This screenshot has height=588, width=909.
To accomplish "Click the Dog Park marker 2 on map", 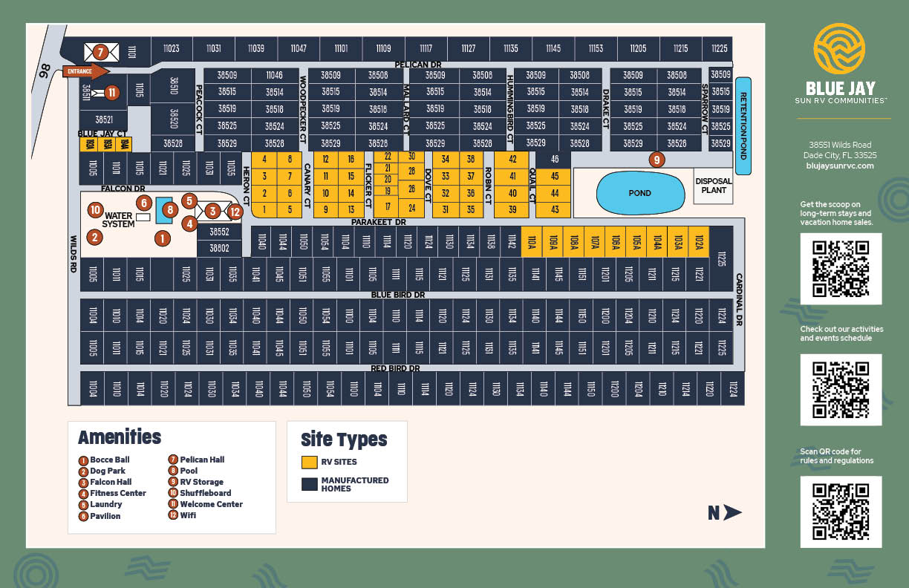I will pos(94,238).
